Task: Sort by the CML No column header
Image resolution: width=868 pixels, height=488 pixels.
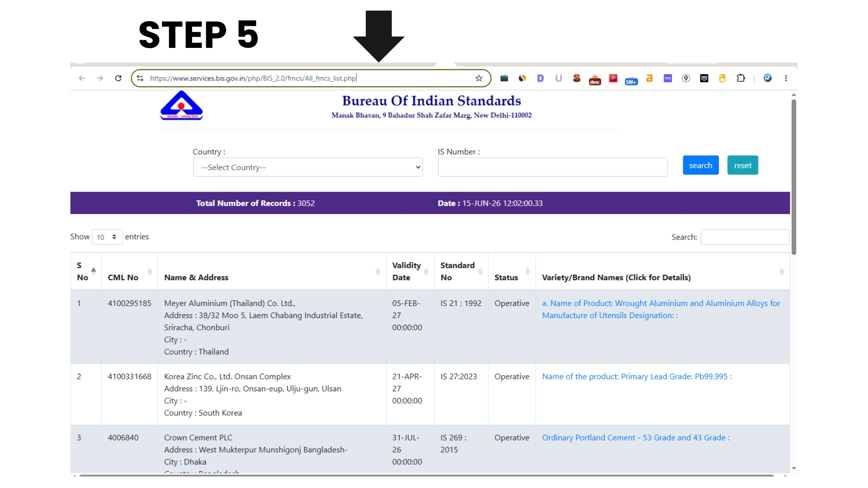Action: click(x=129, y=271)
